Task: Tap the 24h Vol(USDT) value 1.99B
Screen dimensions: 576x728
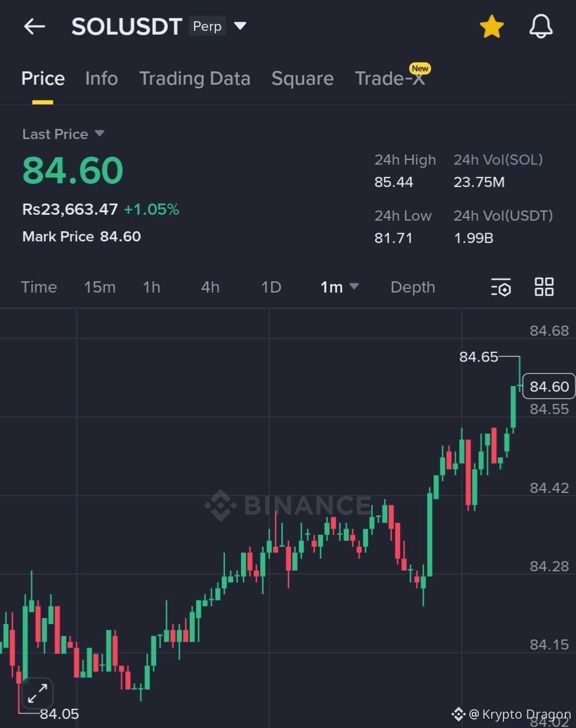Action: (x=474, y=238)
